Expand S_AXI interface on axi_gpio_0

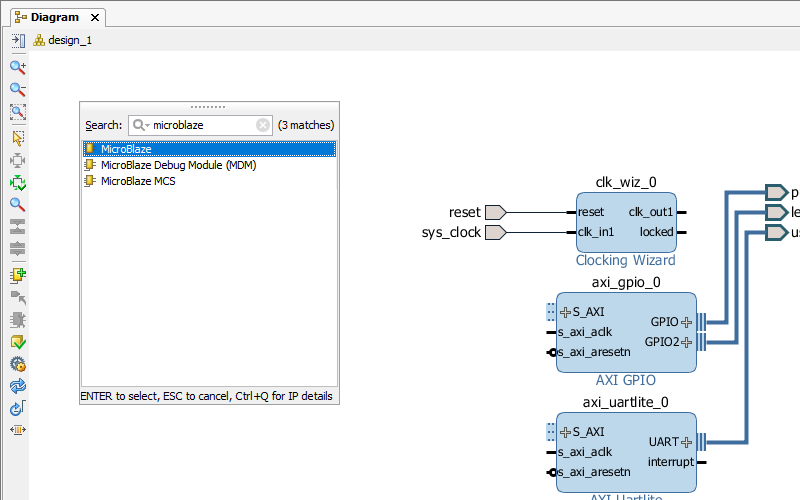[x=565, y=312]
